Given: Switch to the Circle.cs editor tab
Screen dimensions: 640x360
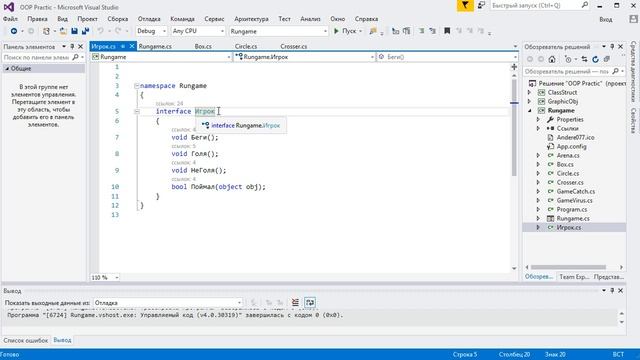Looking at the screenshot, I should (x=246, y=47).
